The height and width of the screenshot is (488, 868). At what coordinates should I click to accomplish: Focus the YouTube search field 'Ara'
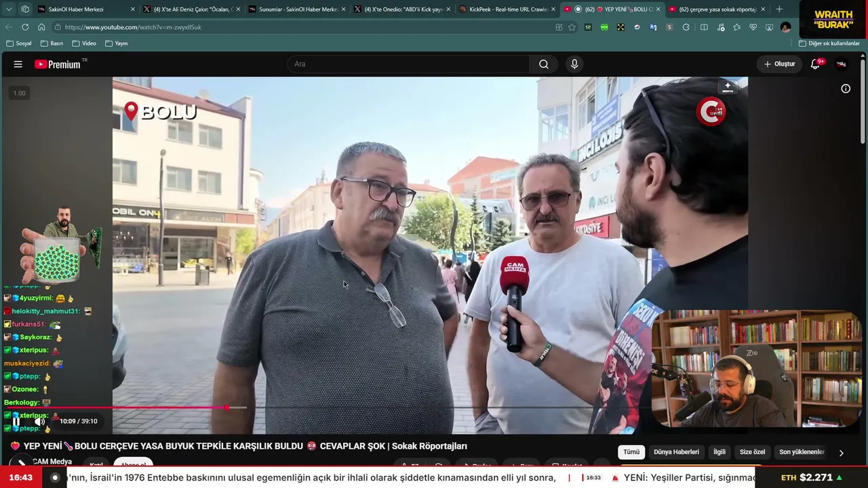click(x=408, y=64)
